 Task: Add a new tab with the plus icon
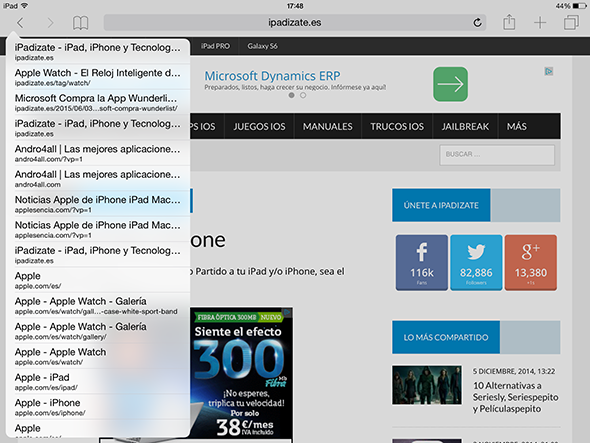(x=540, y=23)
